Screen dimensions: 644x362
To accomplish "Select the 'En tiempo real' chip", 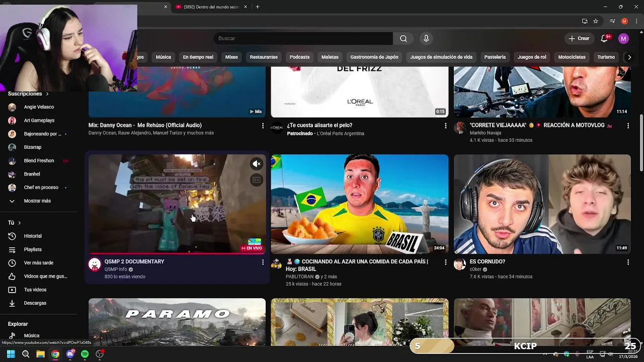I will tap(198, 57).
